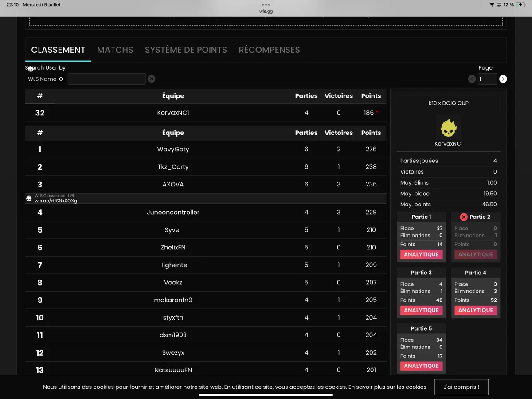Click Points header of the top table
Viewport: 532px width, 399px height.
371,96
